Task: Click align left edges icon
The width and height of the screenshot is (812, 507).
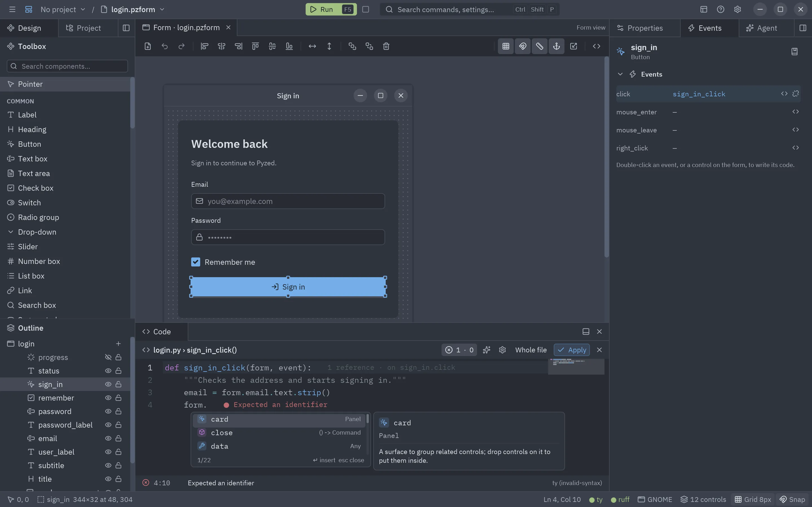Action: click(x=204, y=46)
